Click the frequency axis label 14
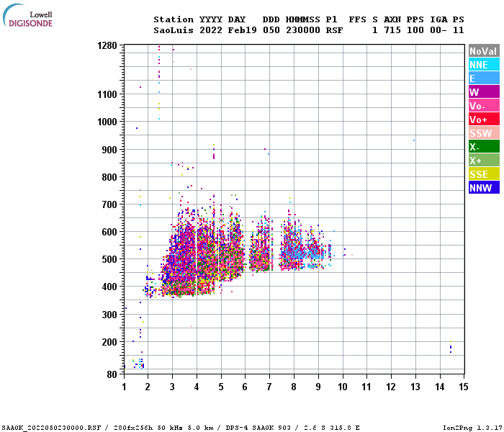504x432 pixels. click(440, 387)
